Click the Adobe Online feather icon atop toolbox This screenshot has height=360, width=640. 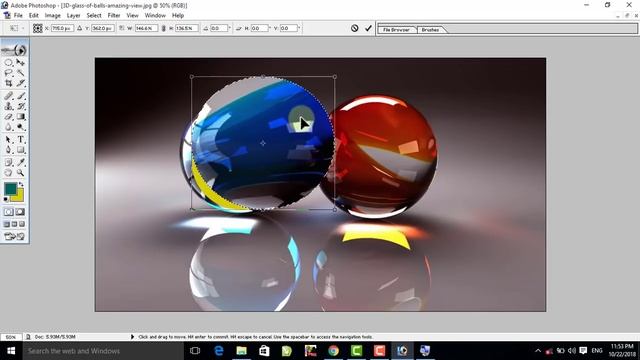click(x=15, y=50)
